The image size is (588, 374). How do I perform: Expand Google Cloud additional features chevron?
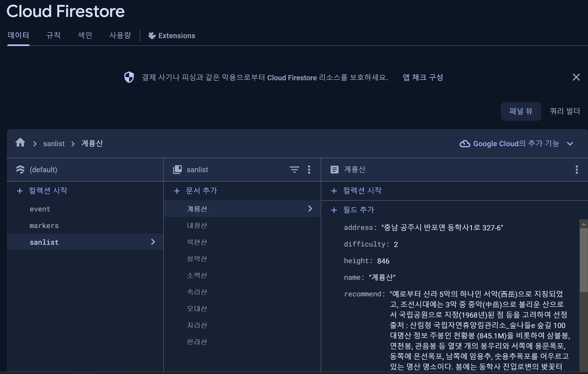pos(570,144)
